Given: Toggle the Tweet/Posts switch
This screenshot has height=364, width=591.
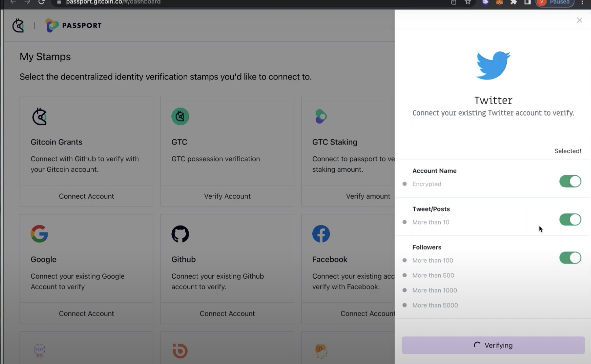Looking at the screenshot, I should click(570, 220).
